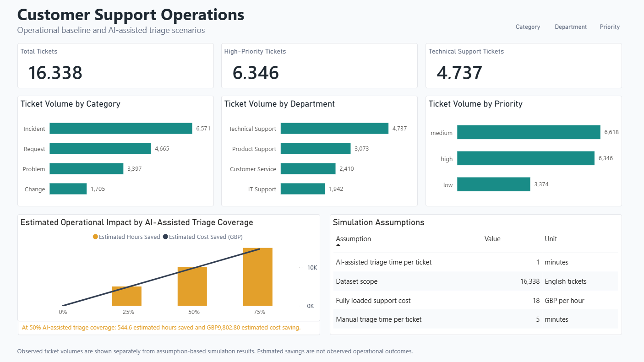The image size is (644, 362).
Task: Click the GBP per hour unit cell
Action: click(564, 301)
